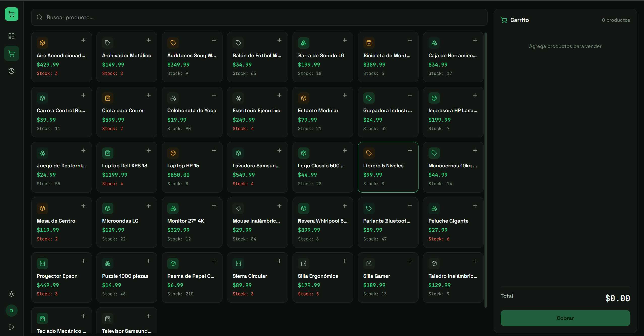
Task: Add Bicicleta de Montaña via plus icon
Action: (410, 40)
